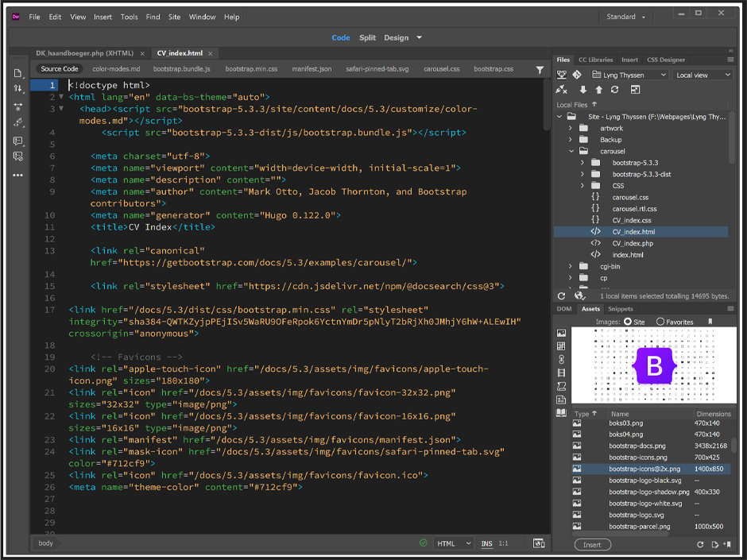Click the Open Documents icon in left toolbar
747x560 pixels.
tap(17, 73)
